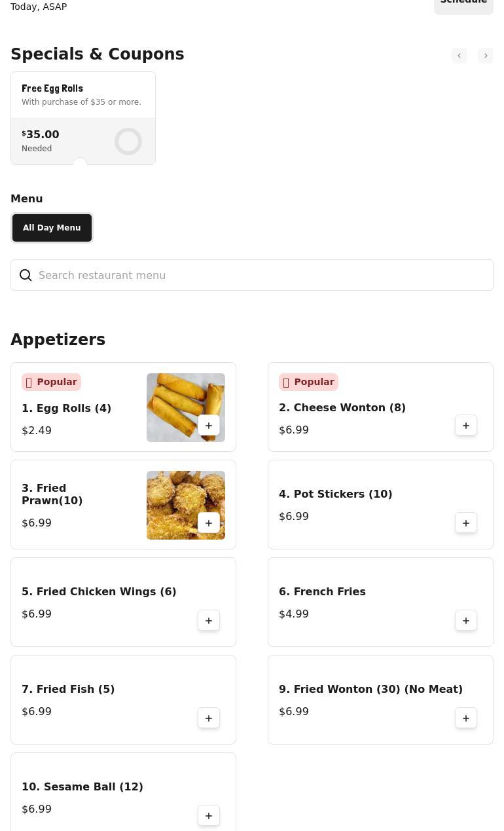Select the All Day Menu tab
The height and width of the screenshot is (831, 504).
52,228
